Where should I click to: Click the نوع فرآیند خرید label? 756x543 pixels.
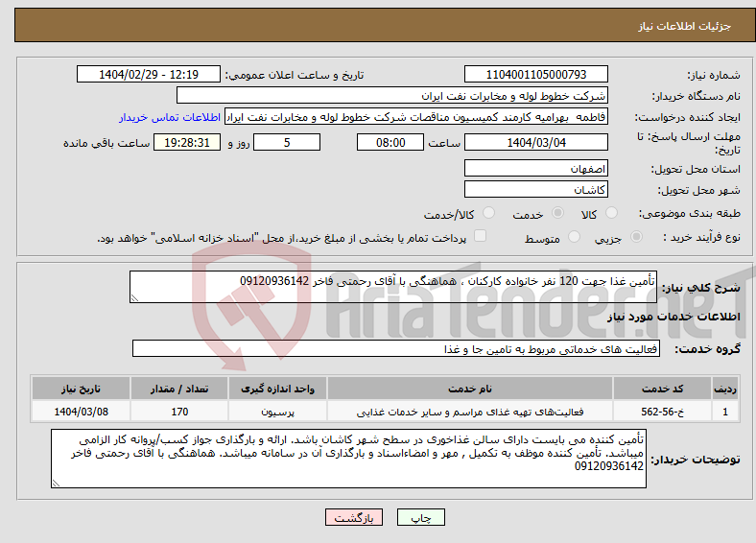tap(701, 237)
